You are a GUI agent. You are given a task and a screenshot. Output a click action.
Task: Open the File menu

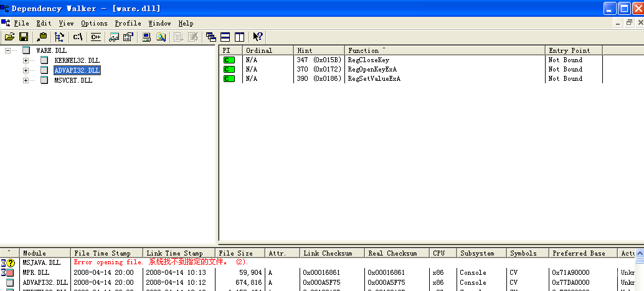tap(21, 24)
